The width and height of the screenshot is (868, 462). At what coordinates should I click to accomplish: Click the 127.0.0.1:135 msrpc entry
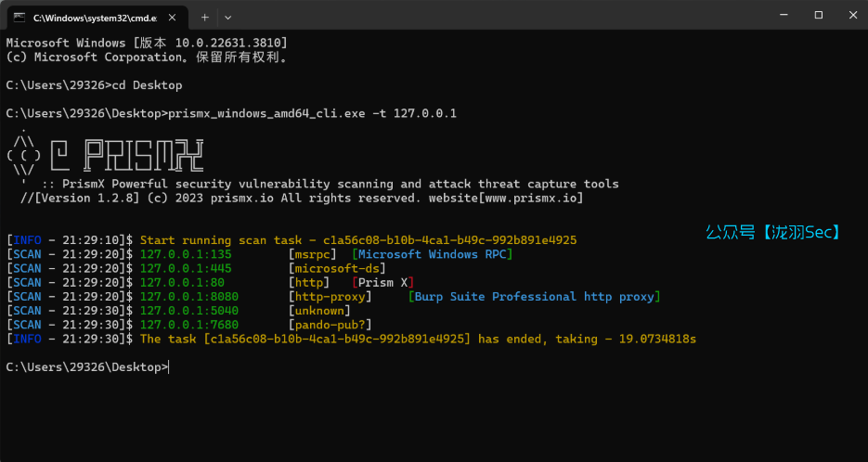click(186, 254)
